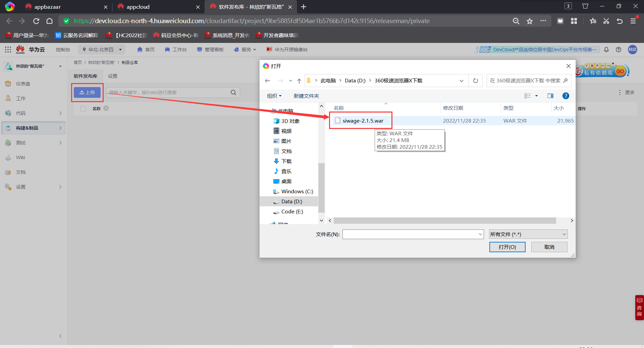
Task: Bookmark this page with the star icon
Action: pyautogui.click(x=530, y=21)
